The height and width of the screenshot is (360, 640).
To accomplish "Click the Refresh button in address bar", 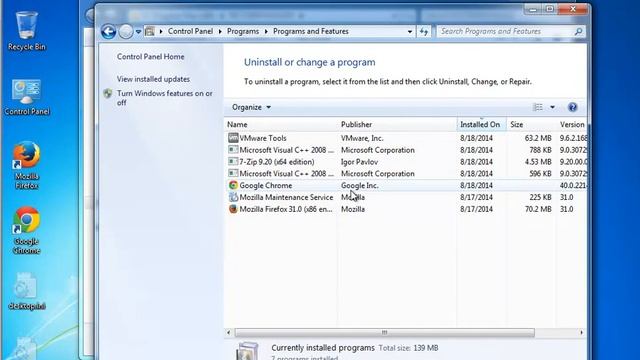I will pyautogui.click(x=424, y=31).
